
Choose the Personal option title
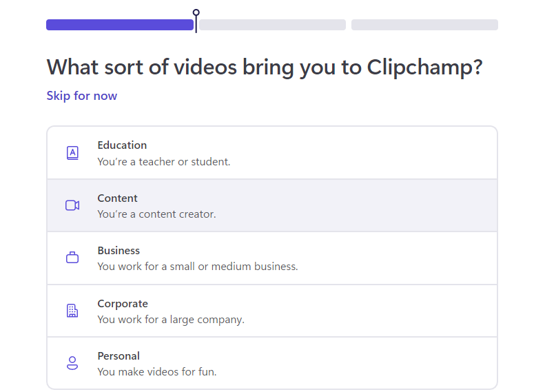(x=119, y=356)
